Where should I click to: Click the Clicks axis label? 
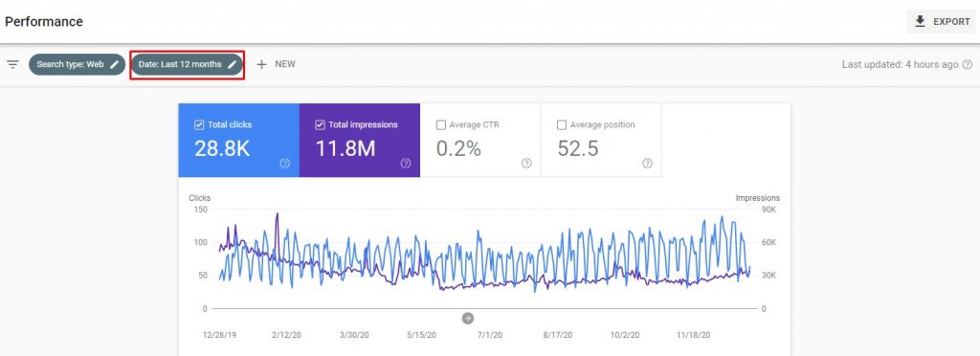pyautogui.click(x=199, y=198)
